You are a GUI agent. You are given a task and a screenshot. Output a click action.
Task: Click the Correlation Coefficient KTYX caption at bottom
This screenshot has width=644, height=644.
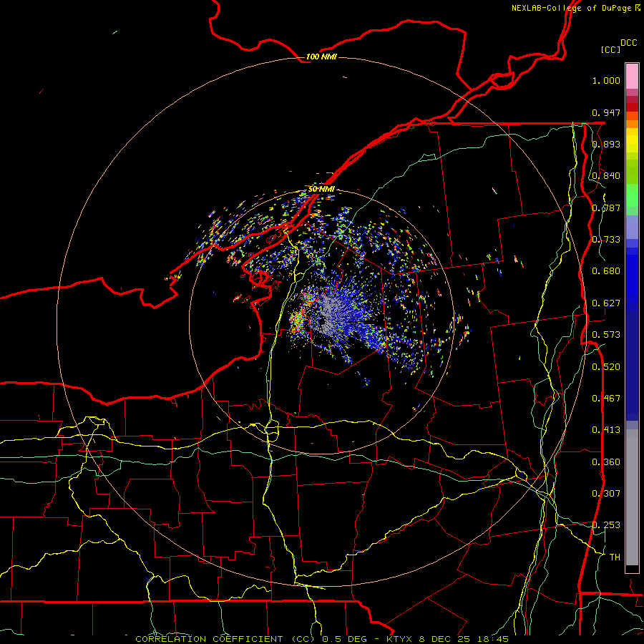point(322,639)
